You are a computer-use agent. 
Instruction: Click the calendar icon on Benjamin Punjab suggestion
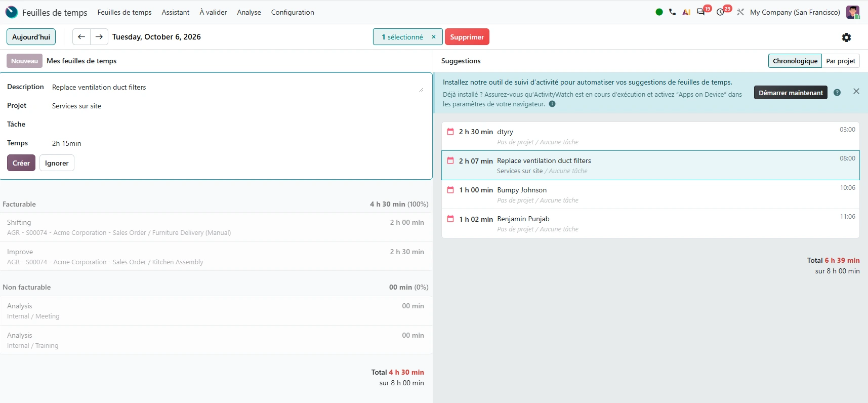pyautogui.click(x=450, y=219)
